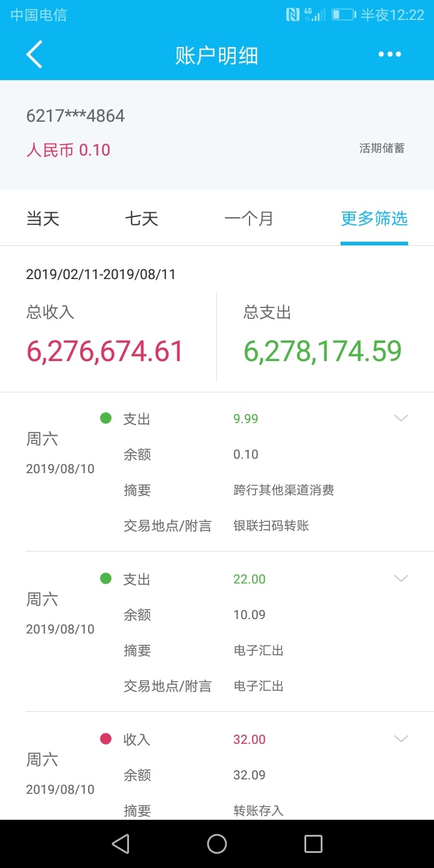Tap the 银联扫码转账 remark text
Screen dimensions: 434x868
[271, 526]
